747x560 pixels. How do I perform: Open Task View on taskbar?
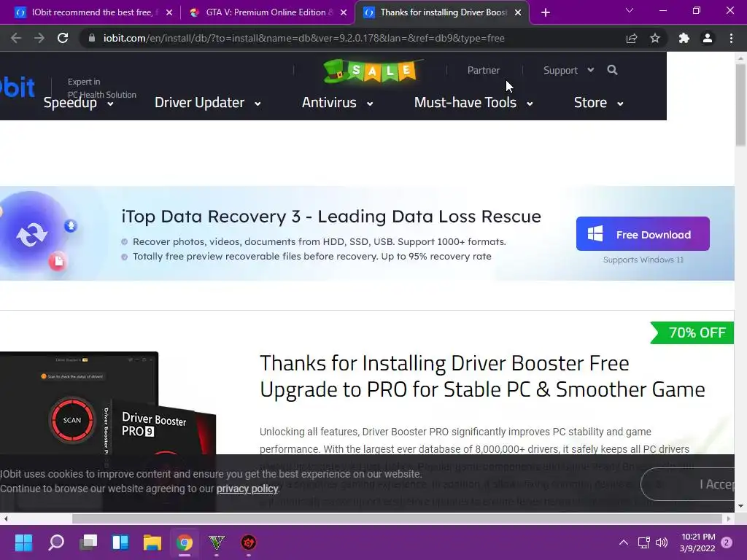pos(88,542)
